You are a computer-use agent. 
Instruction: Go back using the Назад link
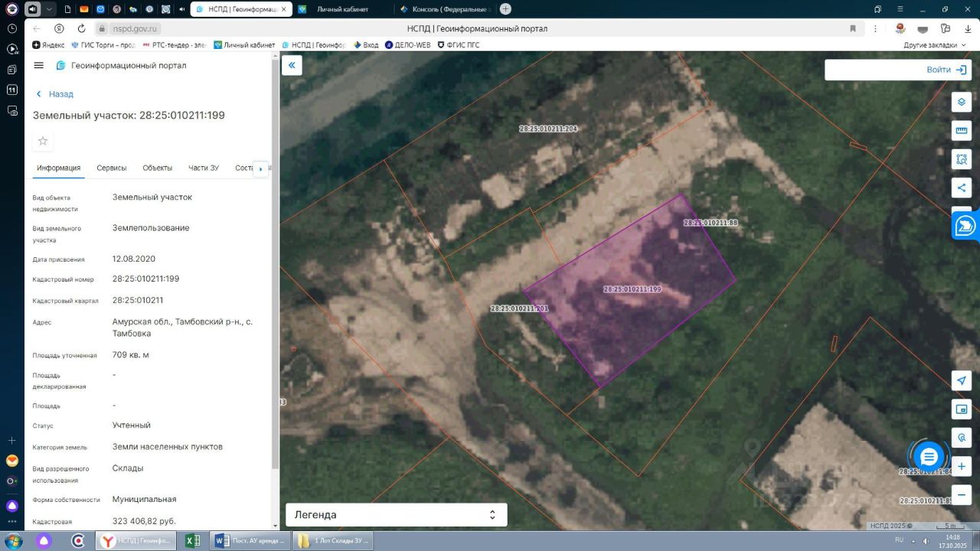point(55,94)
